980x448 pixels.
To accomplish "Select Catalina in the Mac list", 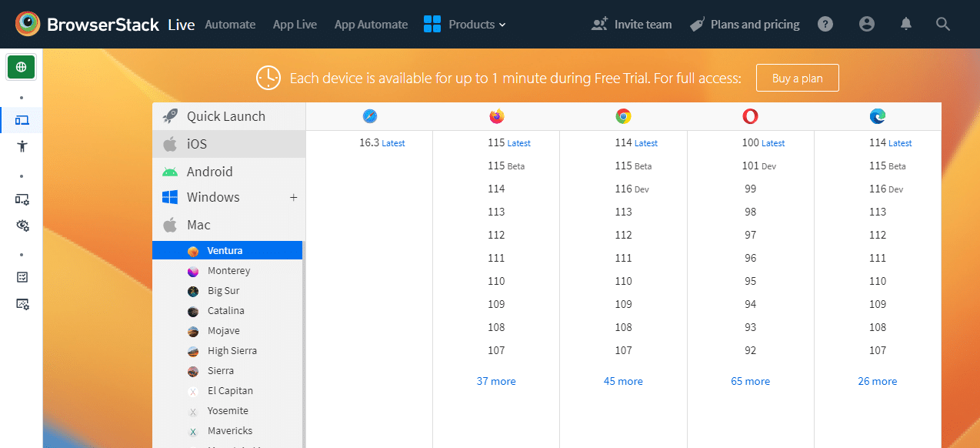I will (228, 311).
